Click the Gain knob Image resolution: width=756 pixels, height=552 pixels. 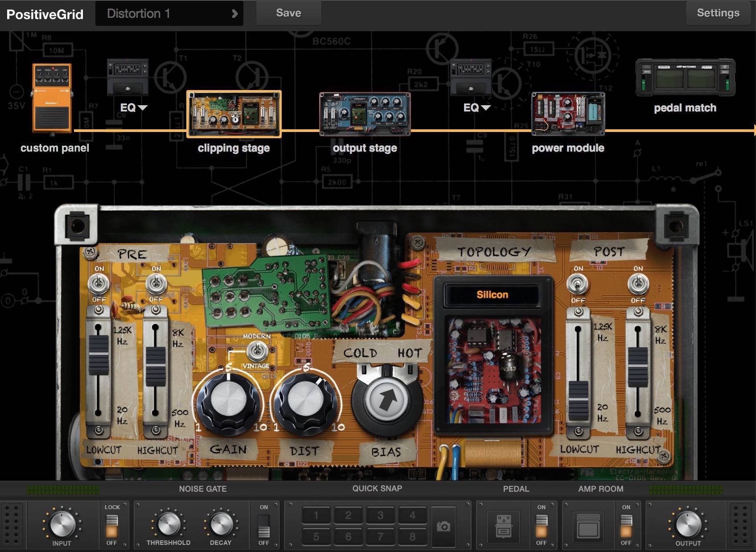point(228,401)
